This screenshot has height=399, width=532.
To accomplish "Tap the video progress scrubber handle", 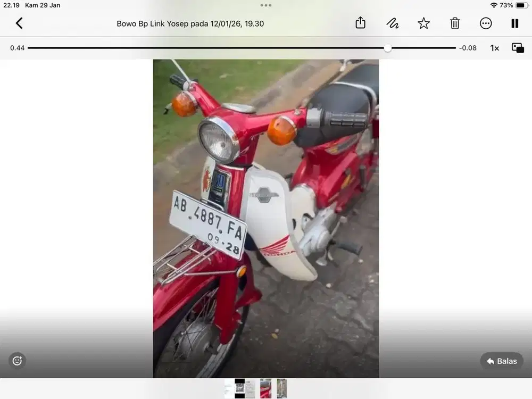I will [388, 48].
